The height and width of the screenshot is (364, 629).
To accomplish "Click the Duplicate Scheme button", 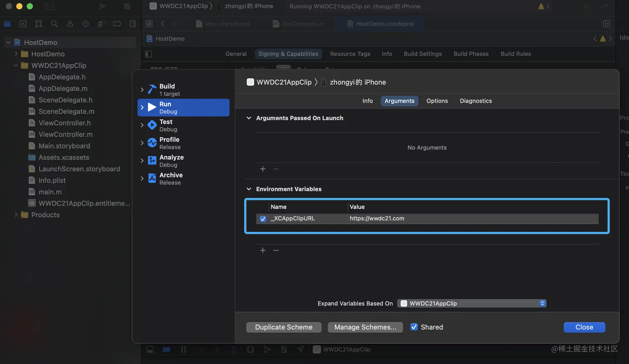I will [284, 327].
